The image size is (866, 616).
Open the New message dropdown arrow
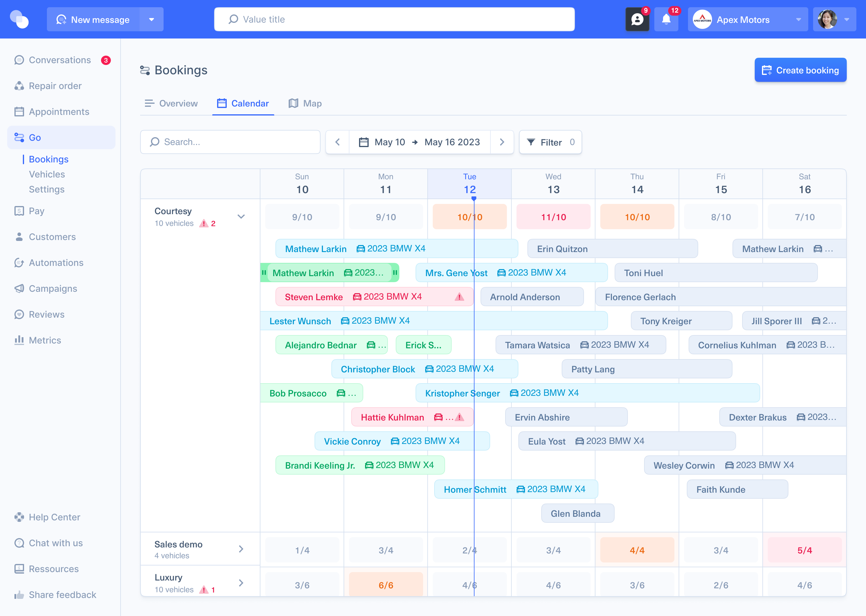tap(152, 19)
